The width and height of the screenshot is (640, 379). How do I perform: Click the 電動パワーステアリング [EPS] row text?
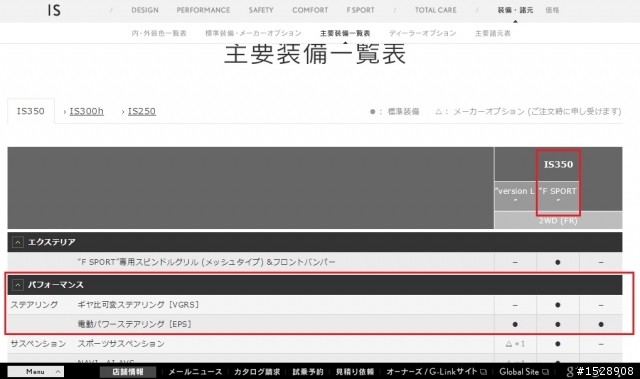coord(134,324)
